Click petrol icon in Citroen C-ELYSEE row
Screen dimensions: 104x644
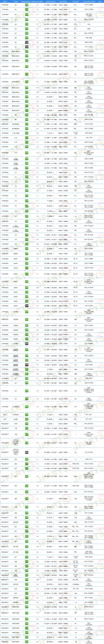(x=27, y=133)
